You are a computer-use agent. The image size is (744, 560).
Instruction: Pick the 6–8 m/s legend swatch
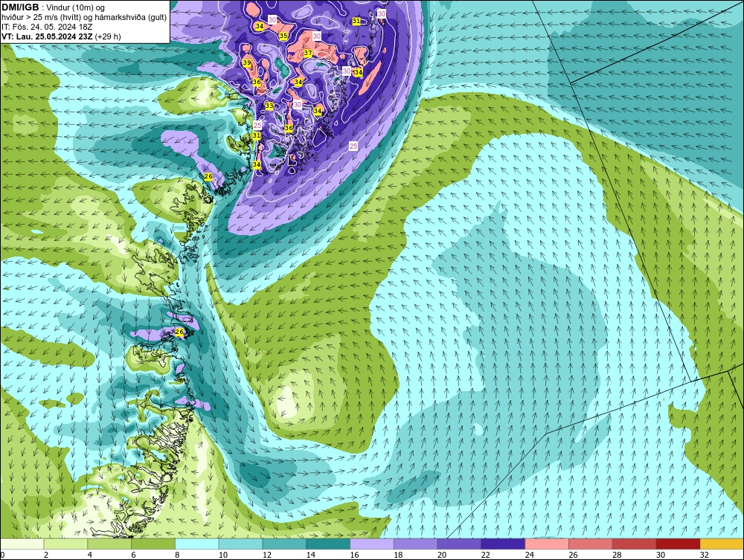point(153,544)
